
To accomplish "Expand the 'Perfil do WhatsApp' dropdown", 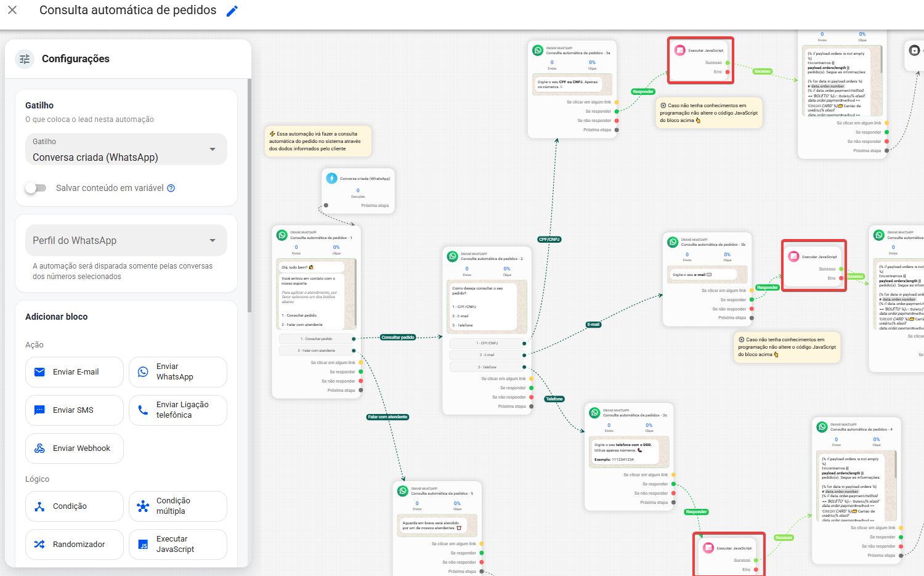I will [126, 240].
